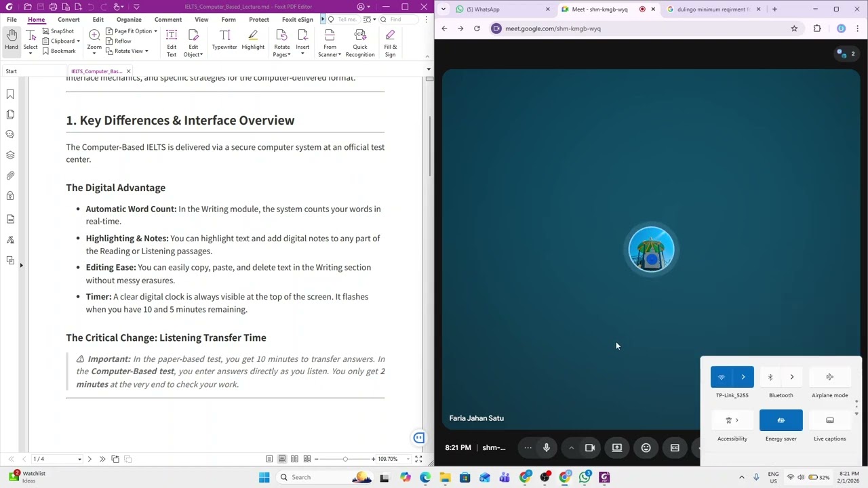The height and width of the screenshot is (488, 868).
Task: Open the Attachments paperclip panel
Action: [10, 176]
